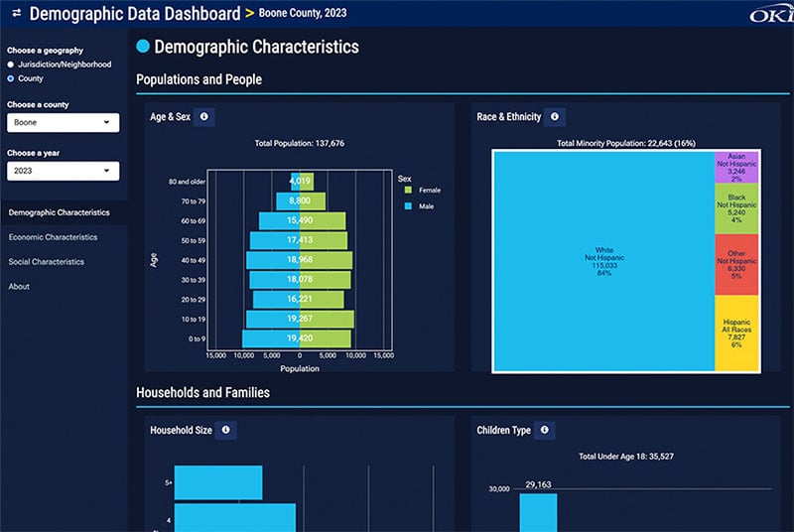The width and height of the screenshot is (794, 532).
Task: Click the Demographic Data Dashboard title
Action: click(x=134, y=14)
